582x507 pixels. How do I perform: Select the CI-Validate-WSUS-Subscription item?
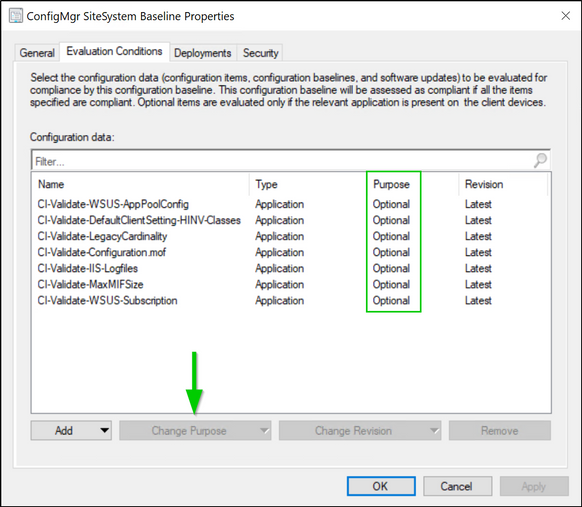107,300
